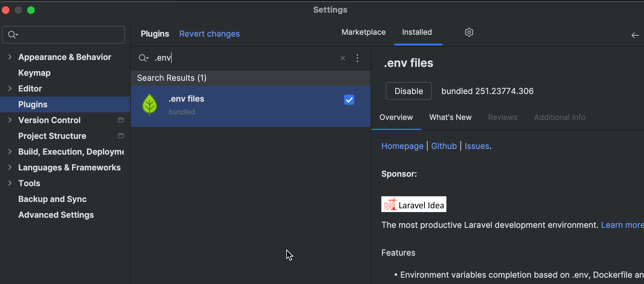Expand the Version Control section

tap(10, 120)
